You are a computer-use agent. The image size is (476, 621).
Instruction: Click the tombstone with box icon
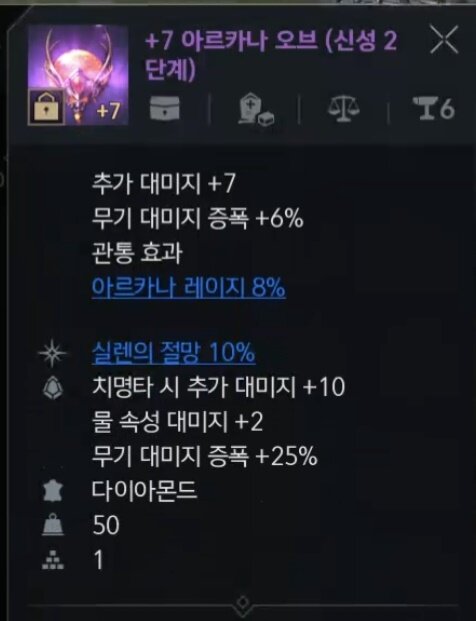coord(255,109)
